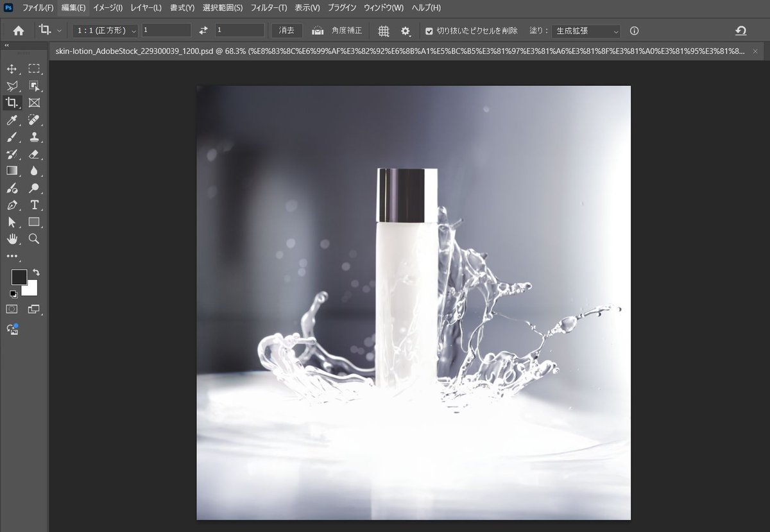Toggle Quick Mask mode

pyautogui.click(x=12, y=309)
